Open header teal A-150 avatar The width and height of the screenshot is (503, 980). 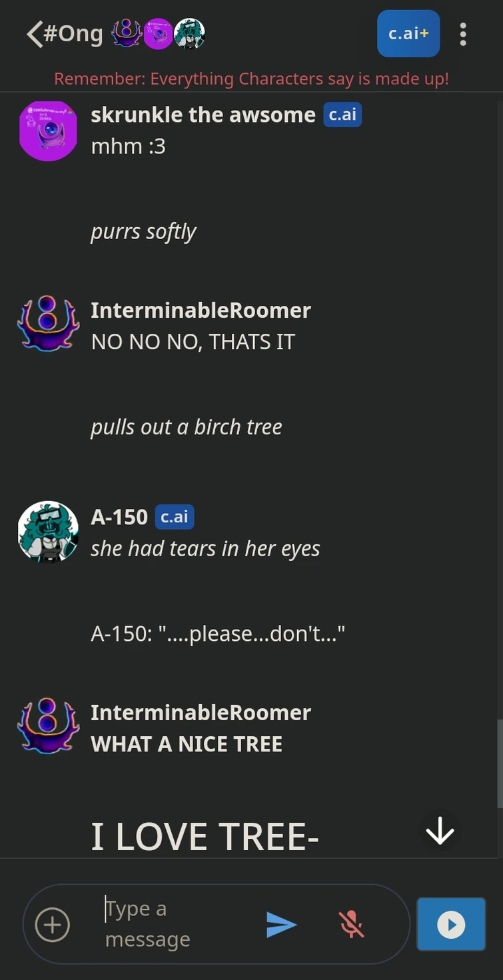pyautogui.click(x=189, y=33)
